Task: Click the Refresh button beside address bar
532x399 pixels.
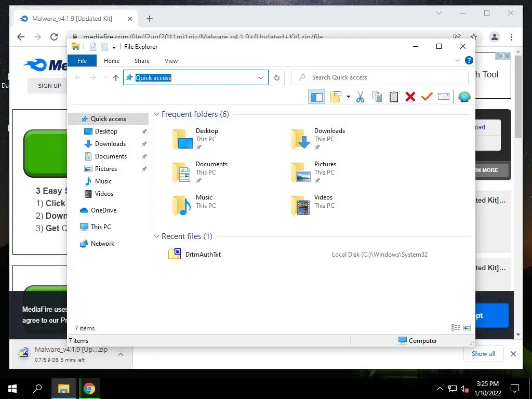Action: [x=277, y=78]
